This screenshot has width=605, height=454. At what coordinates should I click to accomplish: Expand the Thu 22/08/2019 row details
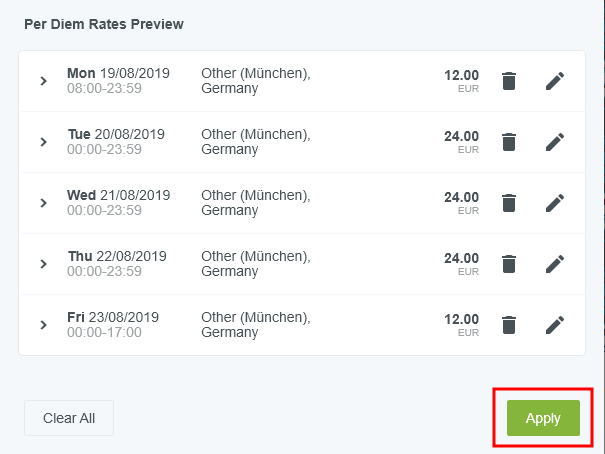[x=43, y=264]
